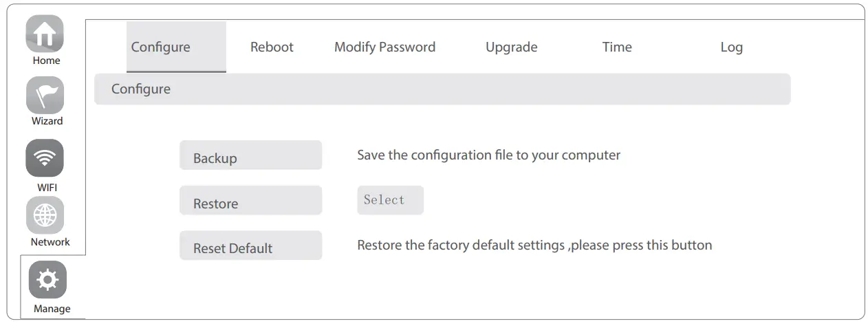Click the WIFI text label in sidebar
The image size is (868, 328).
point(47,188)
